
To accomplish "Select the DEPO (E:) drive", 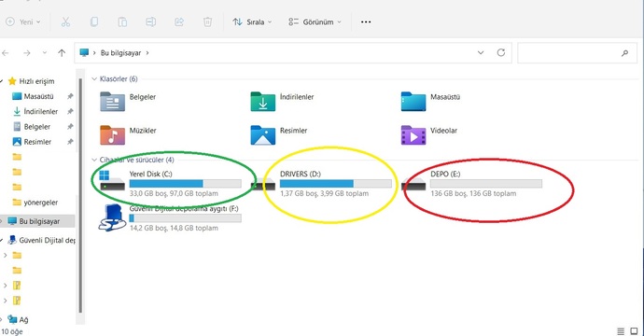I will (472, 184).
